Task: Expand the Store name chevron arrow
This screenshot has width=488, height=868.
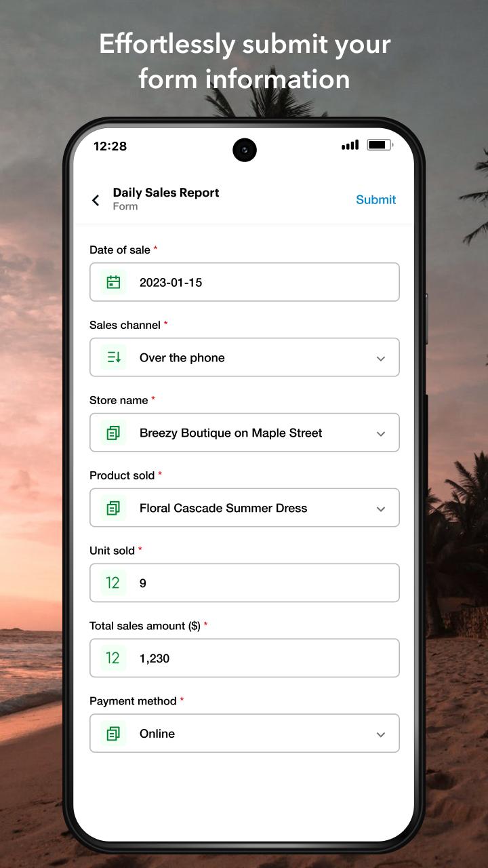Action: pos(381,434)
